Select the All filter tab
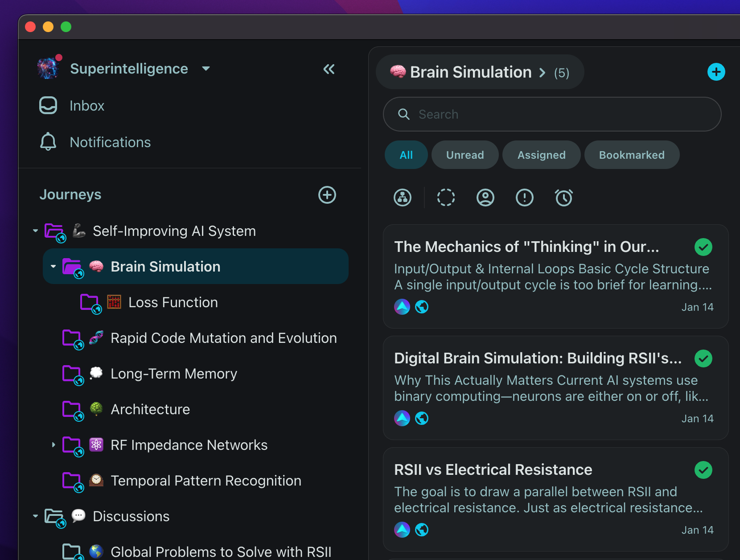740x560 pixels. (406, 155)
